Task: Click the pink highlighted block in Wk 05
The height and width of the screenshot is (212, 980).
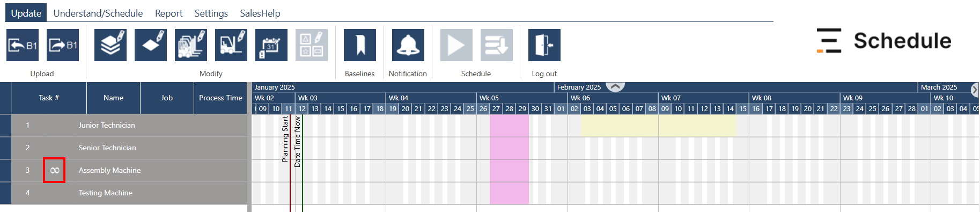Action: click(x=509, y=159)
